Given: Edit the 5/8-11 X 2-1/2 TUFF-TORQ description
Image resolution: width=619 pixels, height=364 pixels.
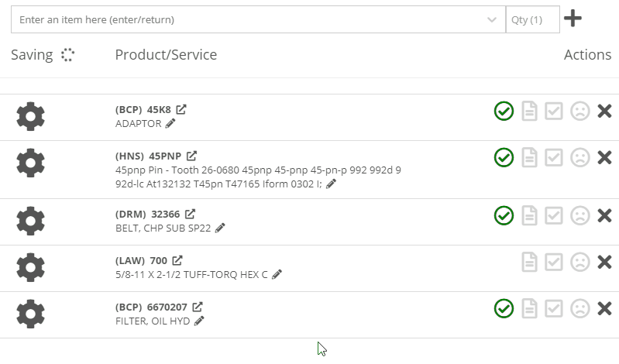Looking at the screenshot, I should pos(277,274).
